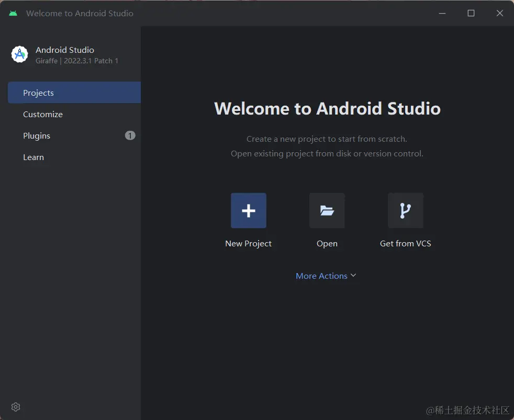Image resolution: width=514 pixels, height=420 pixels.
Task: Expand the More Actions dropdown
Action: pyautogui.click(x=326, y=276)
